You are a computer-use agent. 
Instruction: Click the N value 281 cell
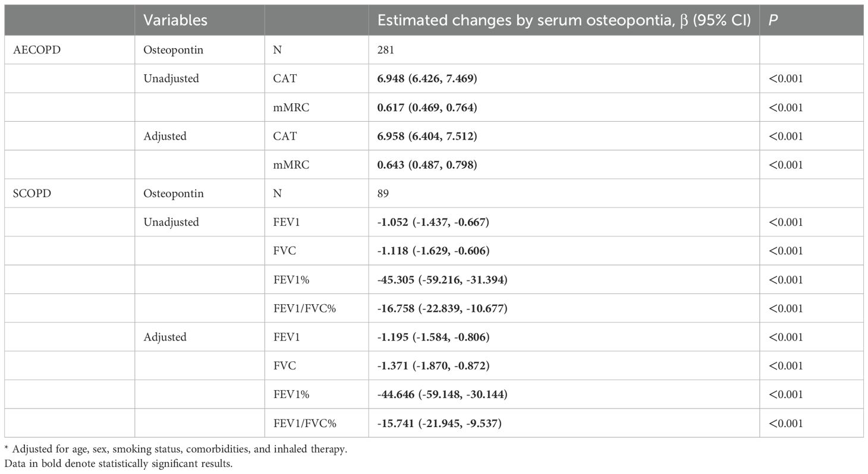(x=386, y=50)
